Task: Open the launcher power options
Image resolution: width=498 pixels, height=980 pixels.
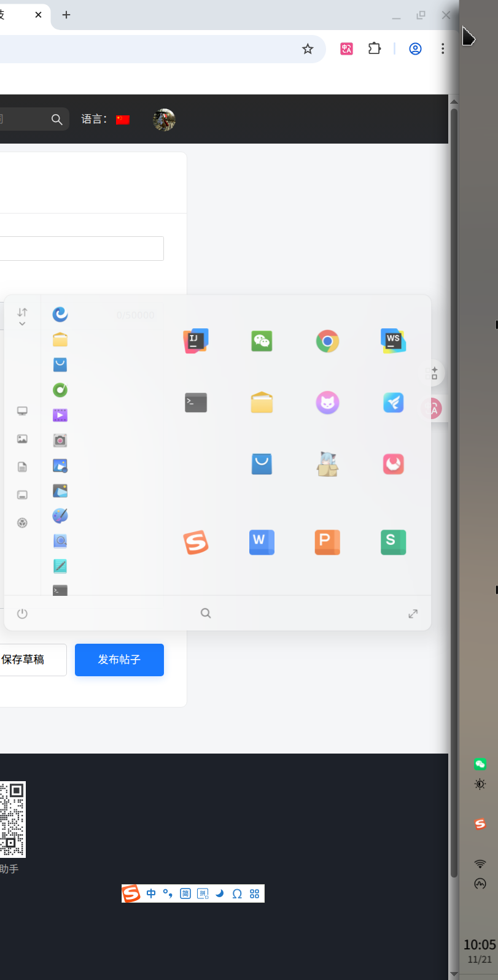Action: (22, 613)
